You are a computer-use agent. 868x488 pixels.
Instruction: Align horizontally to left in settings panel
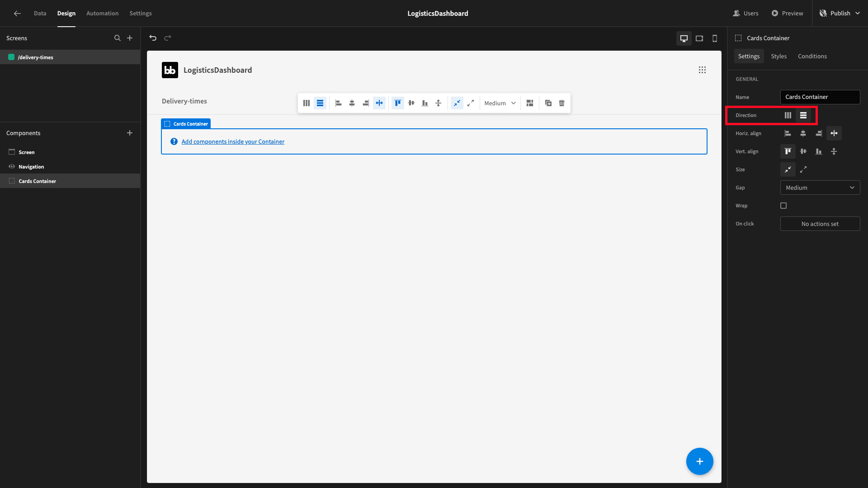788,133
